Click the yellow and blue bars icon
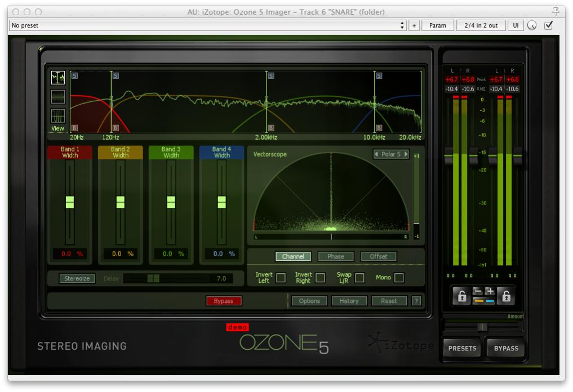This screenshot has height=392, width=573. point(484,301)
